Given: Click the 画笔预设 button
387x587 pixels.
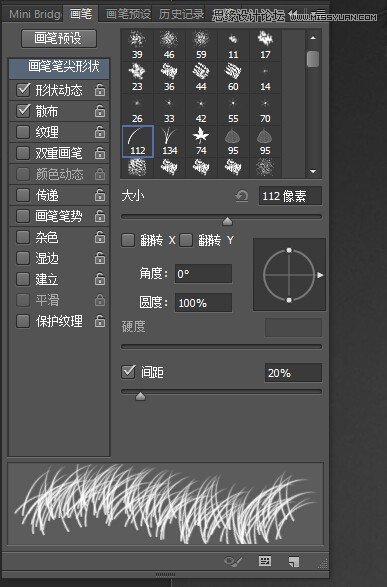Looking at the screenshot, I should (x=59, y=38).
